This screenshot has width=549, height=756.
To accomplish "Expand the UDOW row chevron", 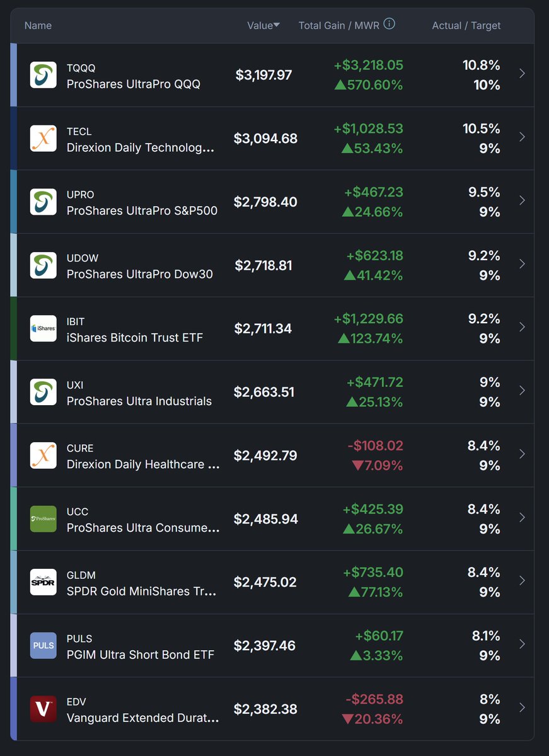I will (x=522, y=264).
